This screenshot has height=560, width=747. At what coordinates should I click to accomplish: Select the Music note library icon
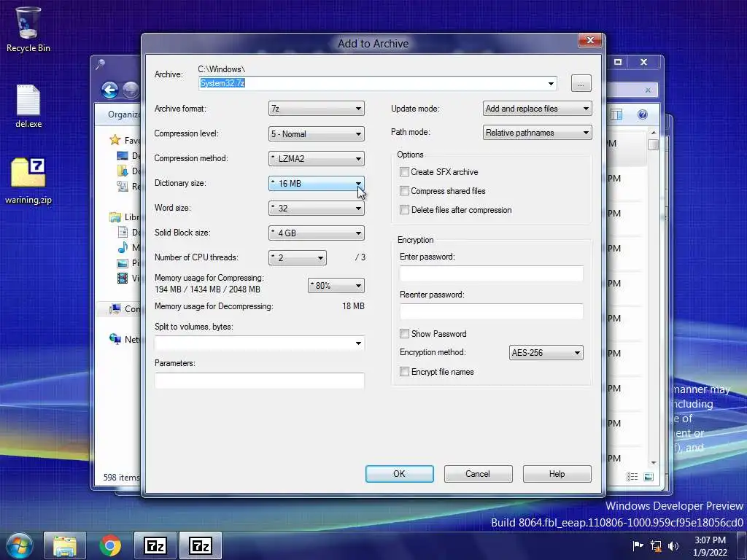pyautogui.click(x=123, y=248)
